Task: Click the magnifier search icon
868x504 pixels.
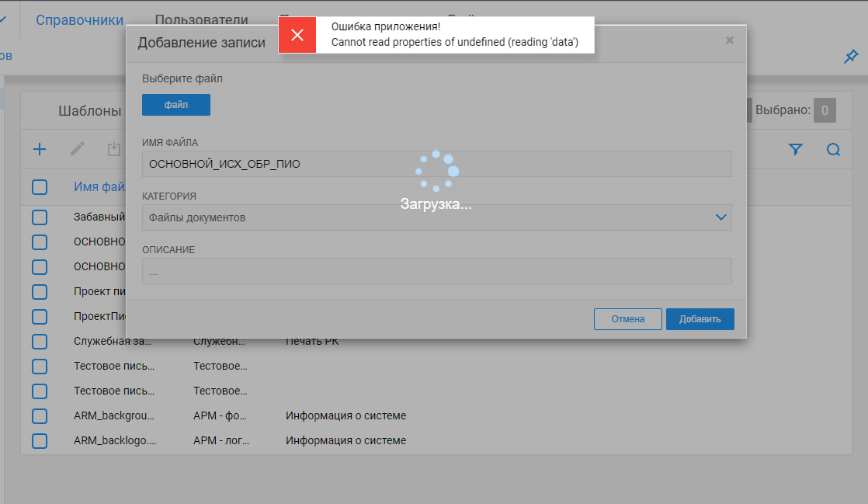Action: pyautogui.click(x=833, y=150)
